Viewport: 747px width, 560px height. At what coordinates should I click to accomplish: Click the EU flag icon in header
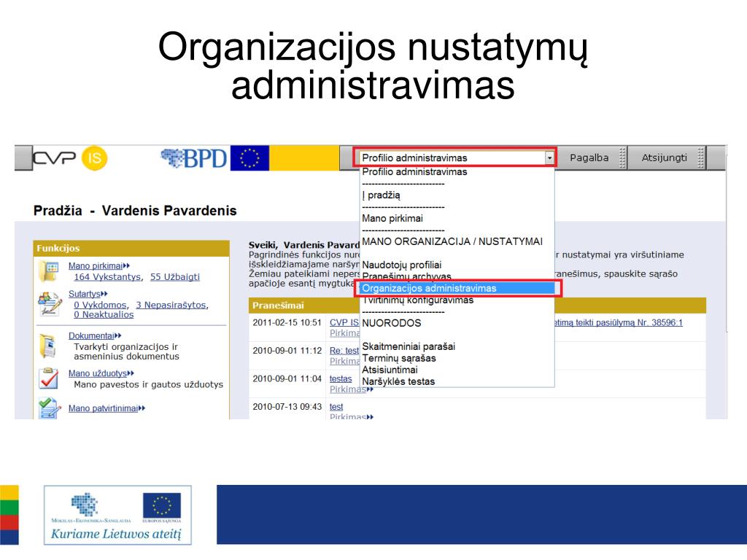249,158
